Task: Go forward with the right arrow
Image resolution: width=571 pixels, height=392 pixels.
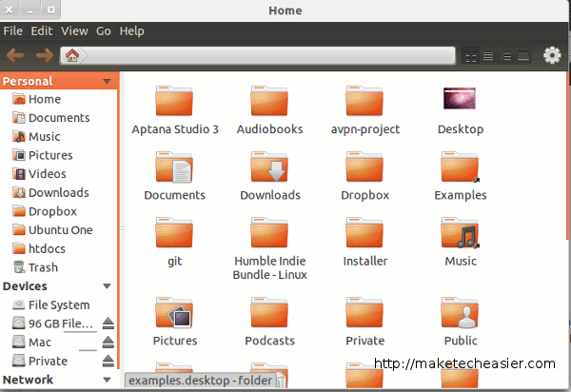Action: (44, 55)
